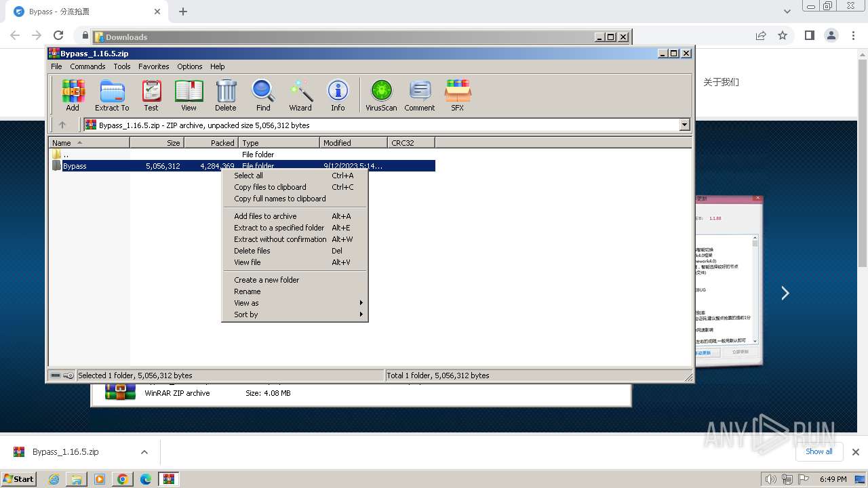Viewport: 868px width, 488px height.
Task: Choose Copy files to clipboard
Action: coord(295,187)
